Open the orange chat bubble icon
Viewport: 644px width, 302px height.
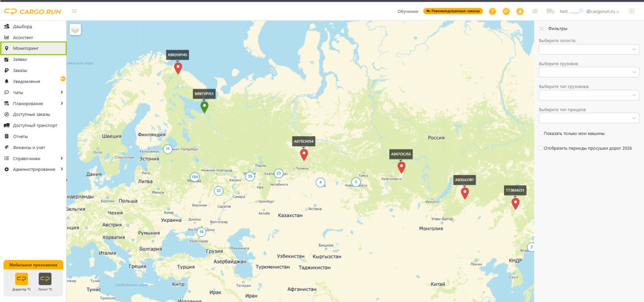[x=506, y=11]
